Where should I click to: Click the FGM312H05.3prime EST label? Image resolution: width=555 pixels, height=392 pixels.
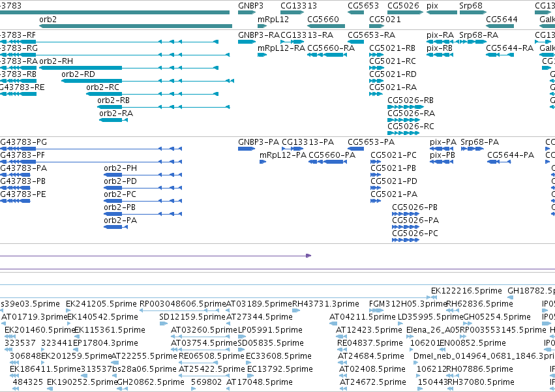pos(408,304)
